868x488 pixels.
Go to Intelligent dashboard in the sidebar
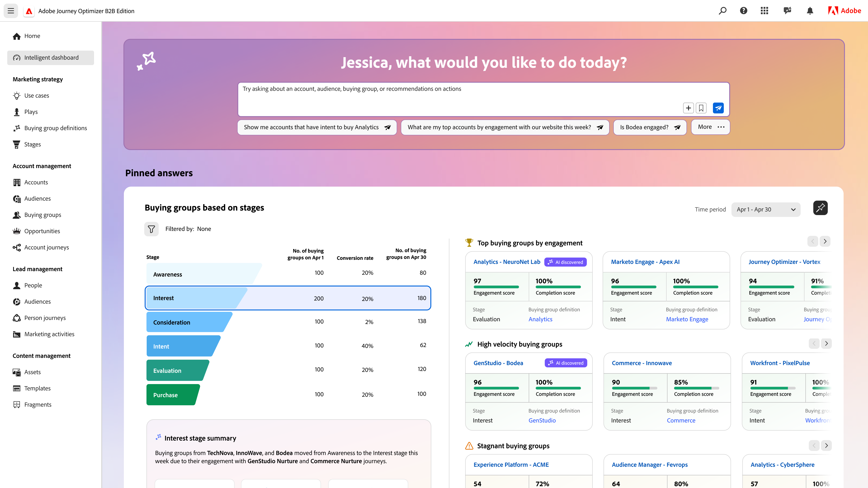coord(50,57)
